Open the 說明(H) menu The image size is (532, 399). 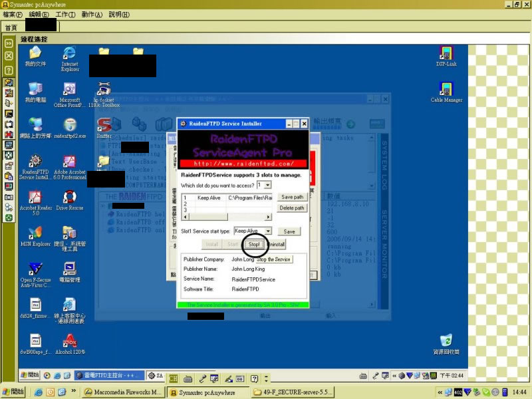(x=119, y=15)
